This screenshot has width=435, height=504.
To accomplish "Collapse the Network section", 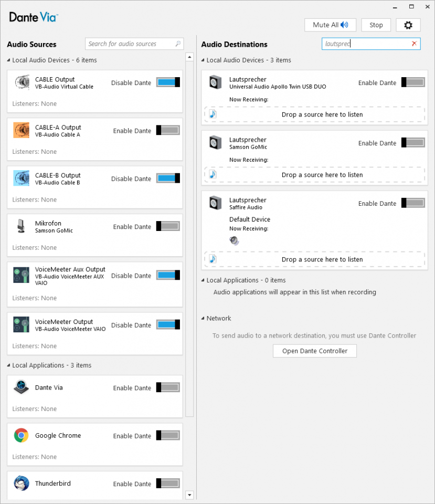I will pos(203,318).
